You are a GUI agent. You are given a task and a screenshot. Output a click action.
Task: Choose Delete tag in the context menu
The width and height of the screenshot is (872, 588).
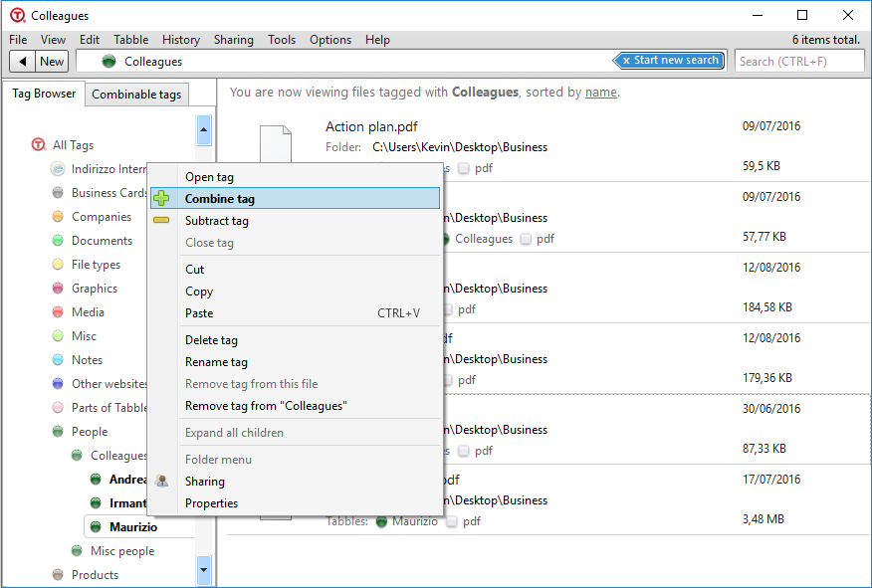[x=295, y=340]
